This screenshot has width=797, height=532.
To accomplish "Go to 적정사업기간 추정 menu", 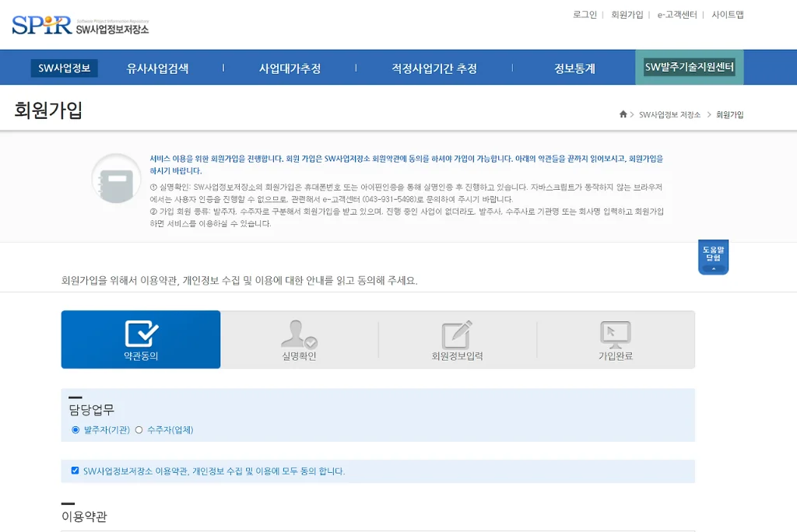I will click(x=434, y=68).
